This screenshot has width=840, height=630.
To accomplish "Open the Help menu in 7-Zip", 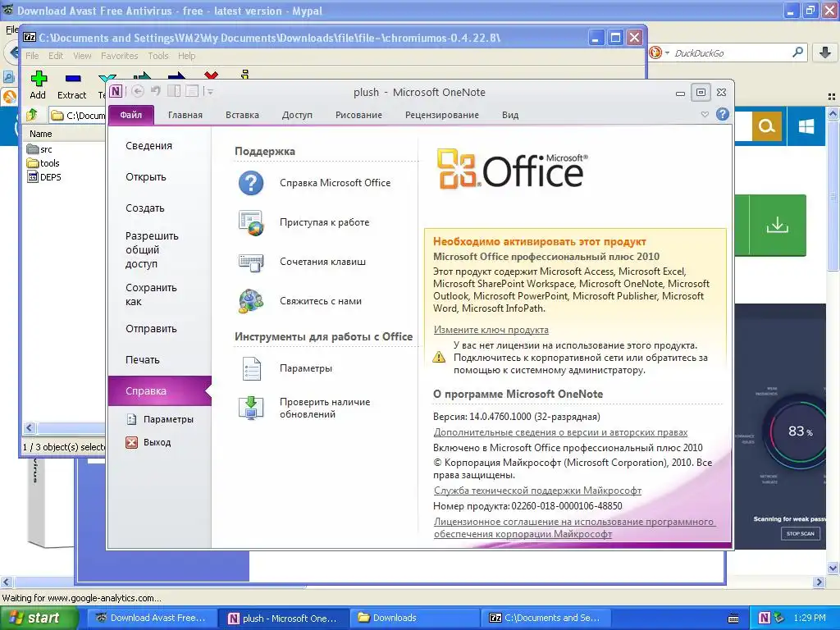I will (186, 56).
